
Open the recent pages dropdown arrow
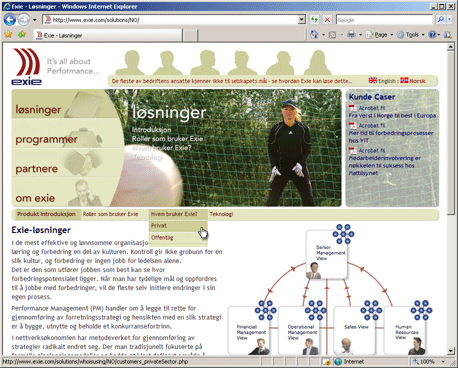pyautogui.click(x=35, y=20)
